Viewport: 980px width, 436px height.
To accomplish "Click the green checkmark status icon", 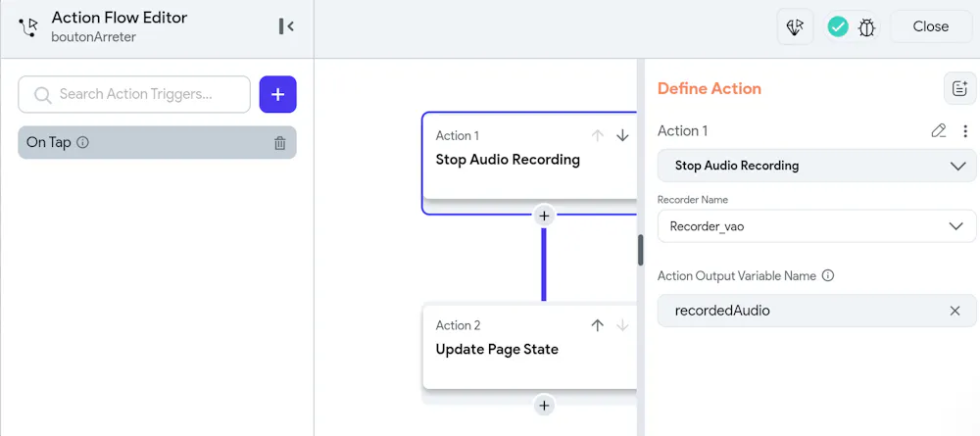I will (x=838, y=26).
